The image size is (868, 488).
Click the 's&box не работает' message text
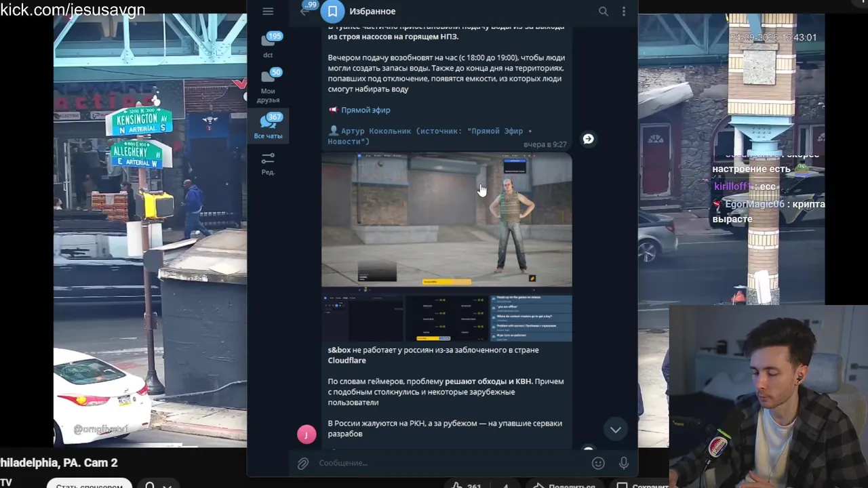click(x=433, y=355)
